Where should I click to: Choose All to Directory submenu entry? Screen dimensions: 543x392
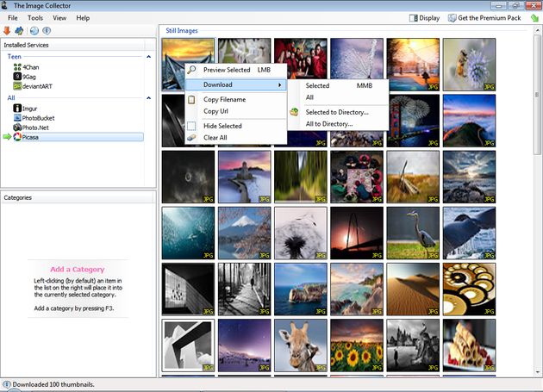[x=339, y=124]
